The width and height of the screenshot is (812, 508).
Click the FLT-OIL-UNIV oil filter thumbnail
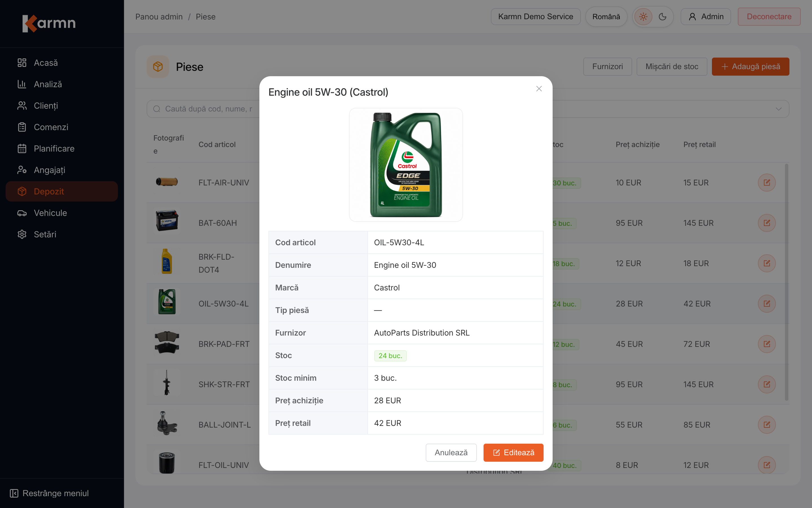[x=167, y=463]
